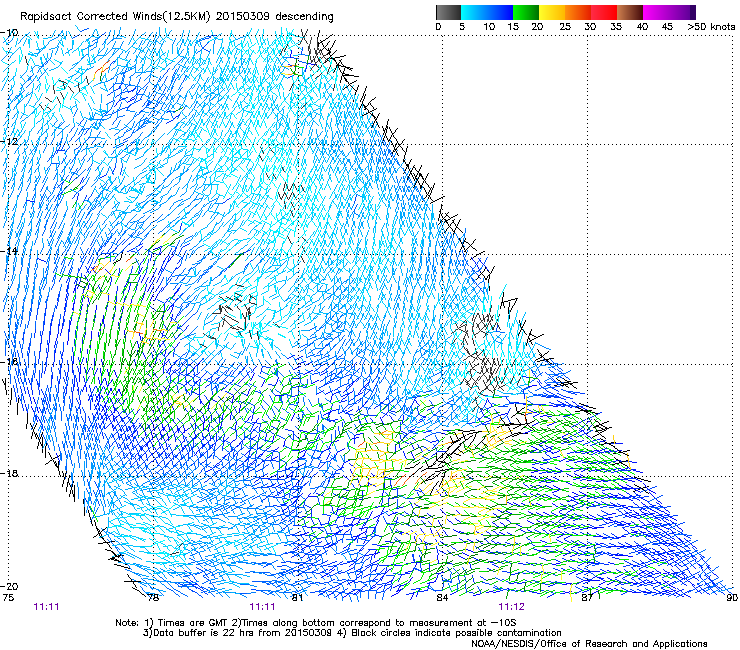The height and width of the screenshot is (650, 740).
Task: Click the '11:11' time label nearest longitude 75
Action: tap(46, 607)
